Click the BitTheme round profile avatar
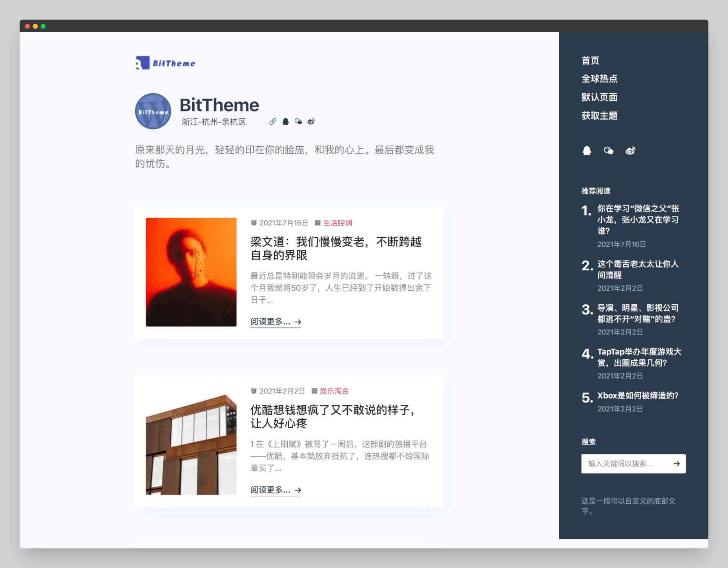Viewport: 728px width, 568px height. (153, 111)
